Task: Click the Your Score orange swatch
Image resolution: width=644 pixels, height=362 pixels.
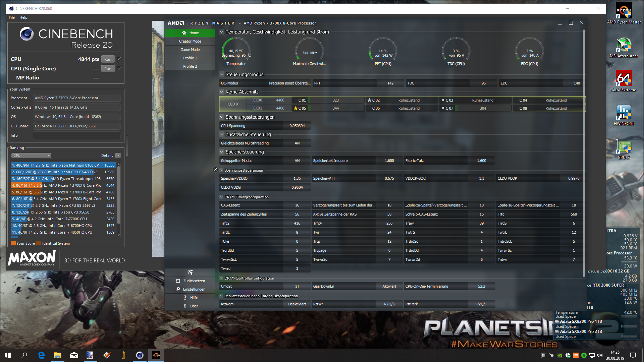Action: [x=13, y=243]
